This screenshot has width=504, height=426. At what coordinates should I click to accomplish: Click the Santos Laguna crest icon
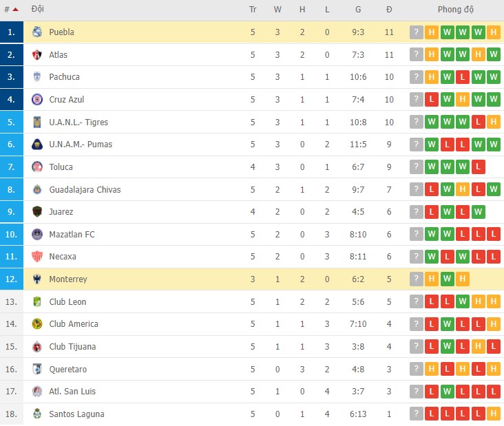(37, 414)
